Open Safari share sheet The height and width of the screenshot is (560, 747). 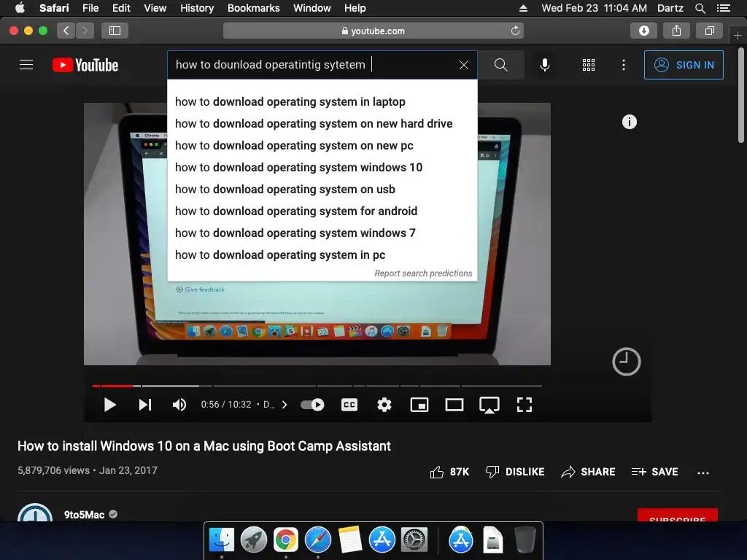(676, 31)
